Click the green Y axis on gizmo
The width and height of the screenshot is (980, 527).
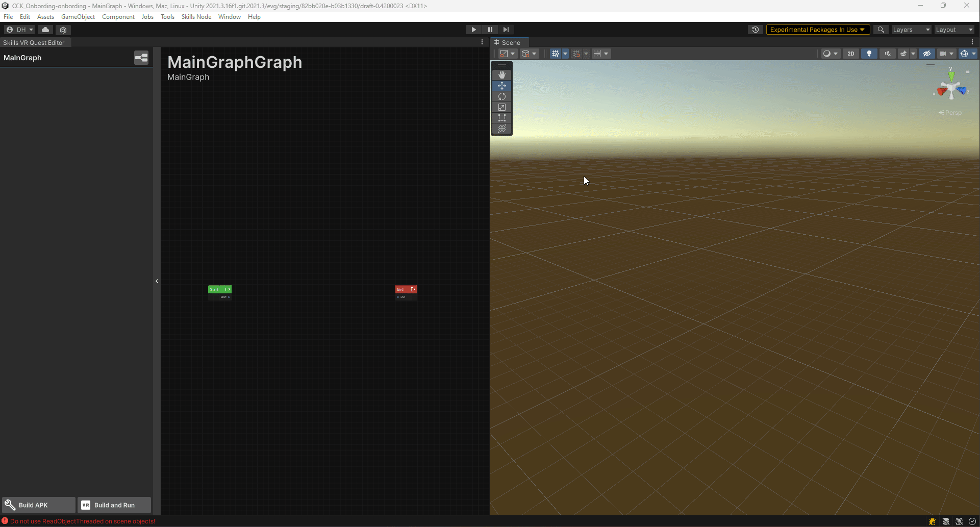951,76
